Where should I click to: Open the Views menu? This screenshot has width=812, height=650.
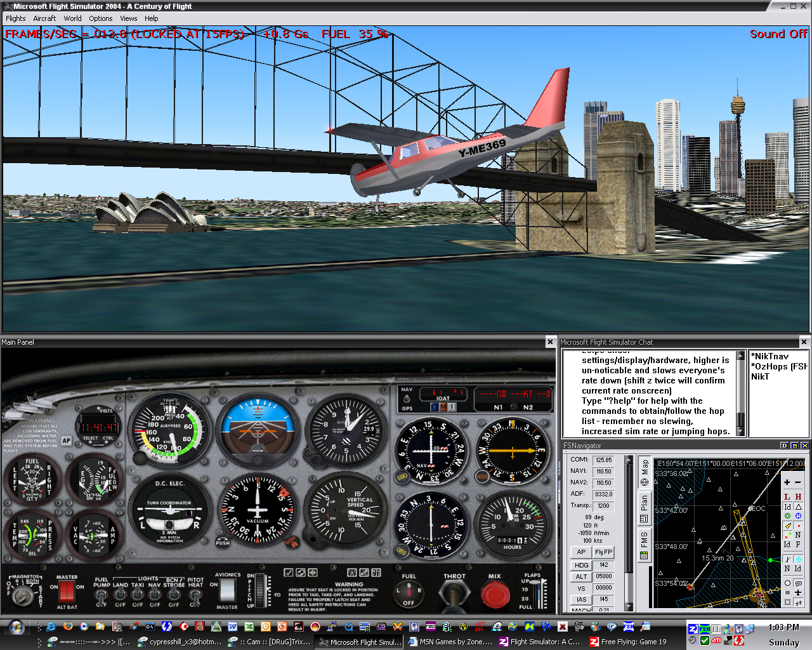128,18
